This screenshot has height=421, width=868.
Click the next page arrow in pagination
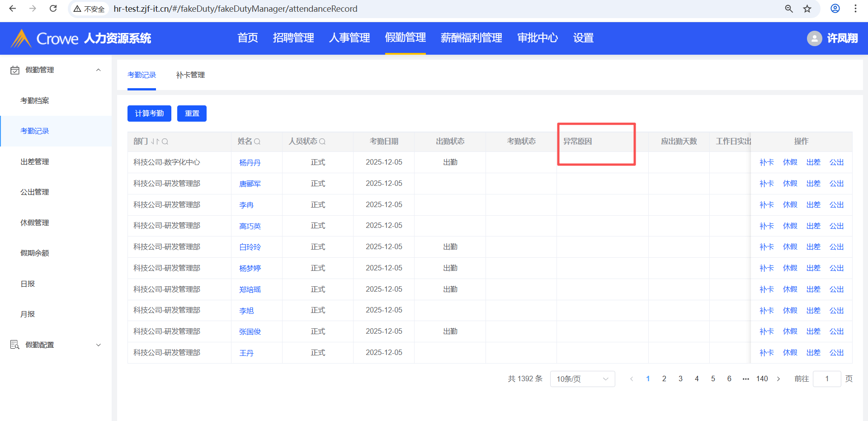click(x=778, y=379)
